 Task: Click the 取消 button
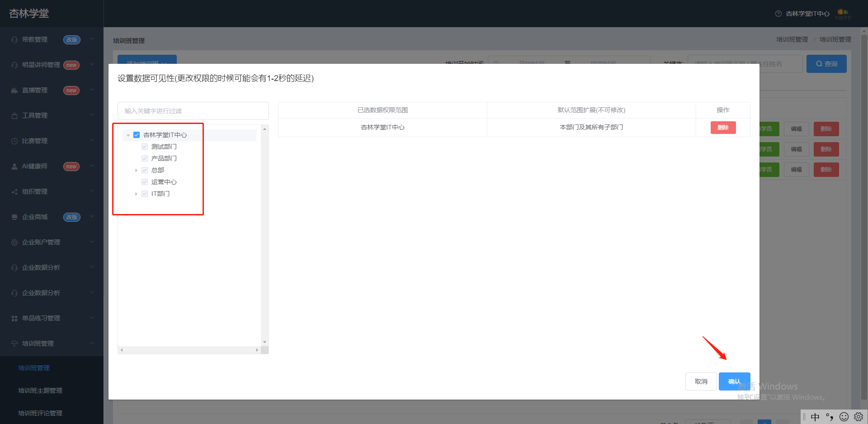click(701, 381)
